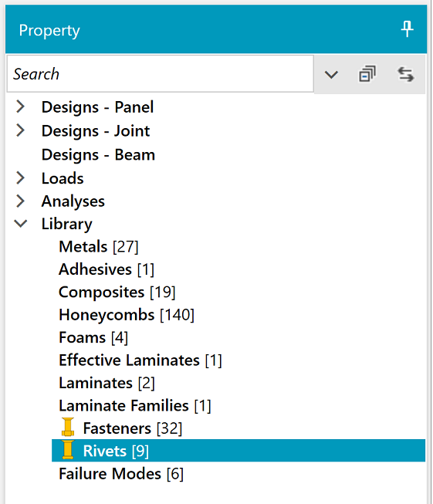Click the Rivets rivet icon
The width and height of the screenshot is (433, 504).
click(x=68, y=450)
